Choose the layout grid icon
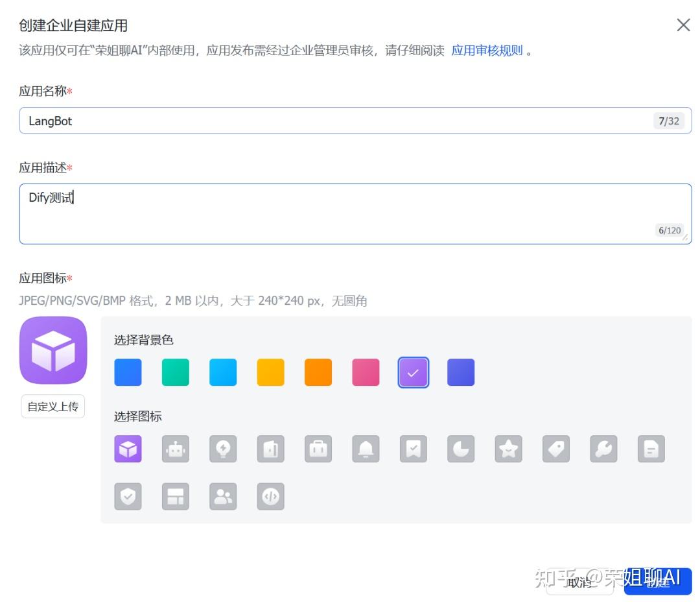 176,496
